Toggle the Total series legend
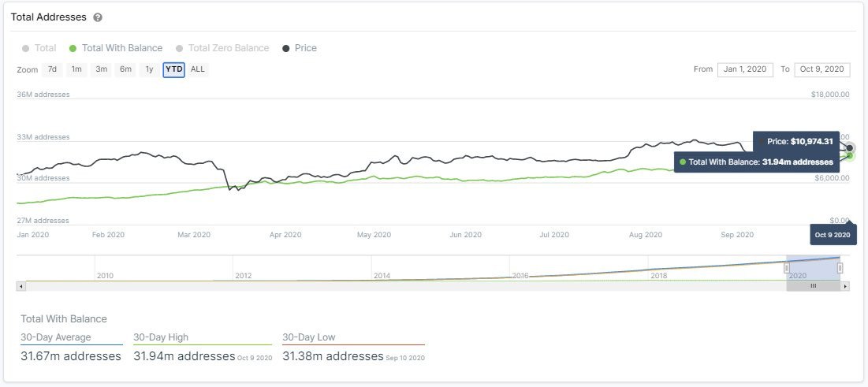This screenshot has height=387, width=868. 39,48
